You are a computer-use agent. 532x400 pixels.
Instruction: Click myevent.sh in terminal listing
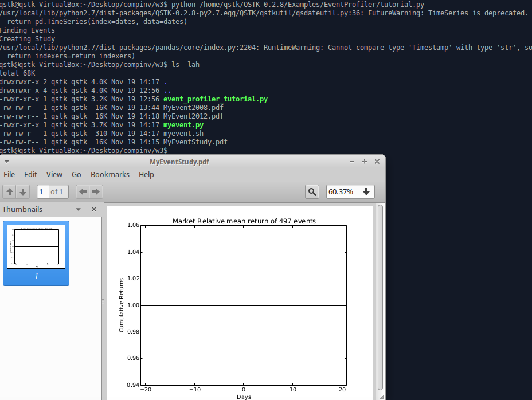tap(183, 134)
